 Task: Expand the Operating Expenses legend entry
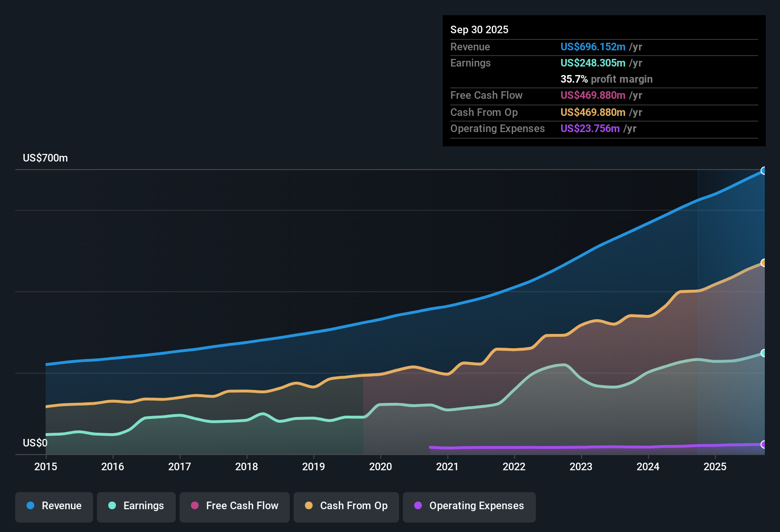(469, 506)
